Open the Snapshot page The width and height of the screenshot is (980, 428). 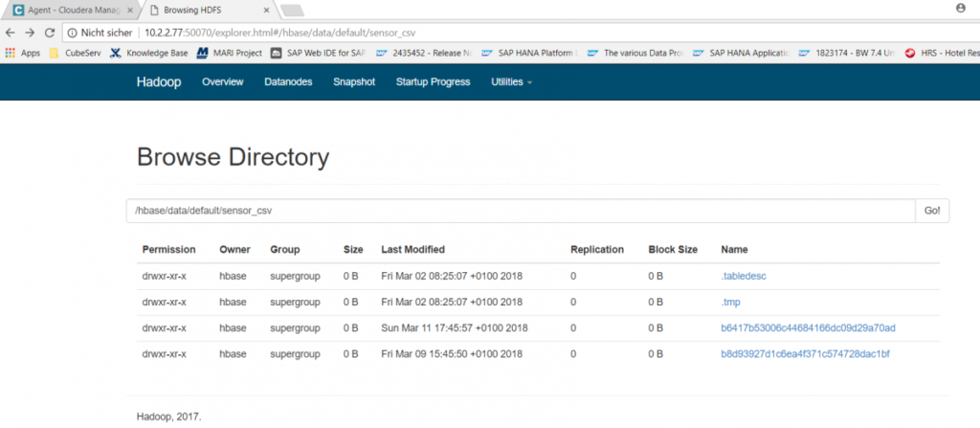pos(354,82)
